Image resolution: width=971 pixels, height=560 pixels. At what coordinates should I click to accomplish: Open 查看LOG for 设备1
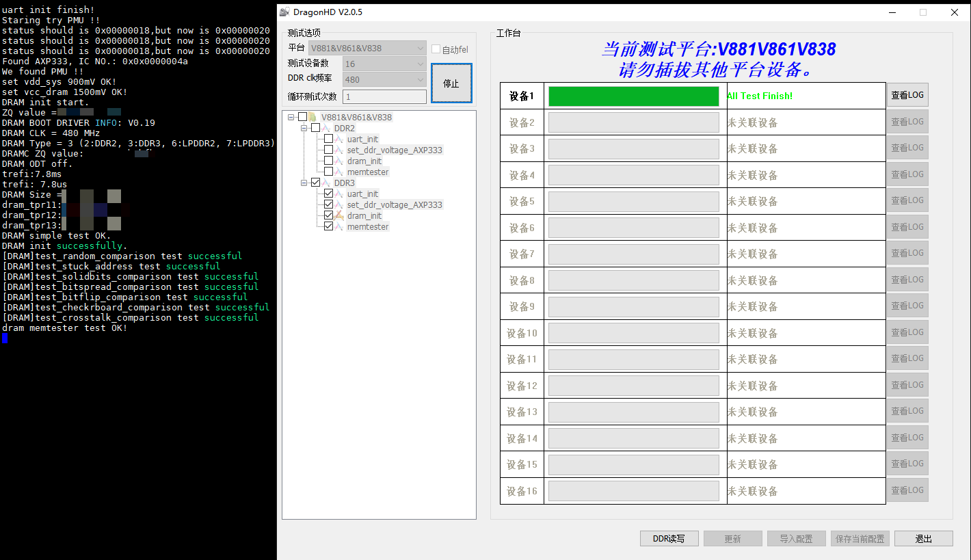point(907,95)
